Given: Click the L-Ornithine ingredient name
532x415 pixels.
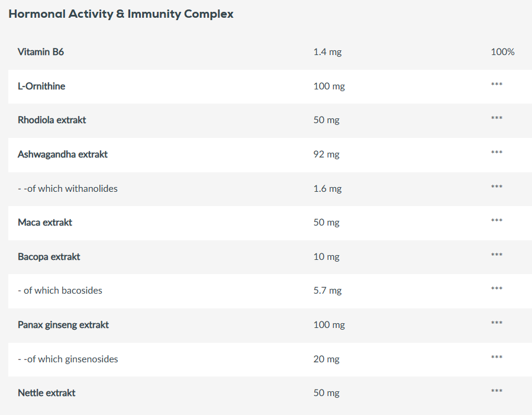Looking at the screenshot, I should pos(41,86).
